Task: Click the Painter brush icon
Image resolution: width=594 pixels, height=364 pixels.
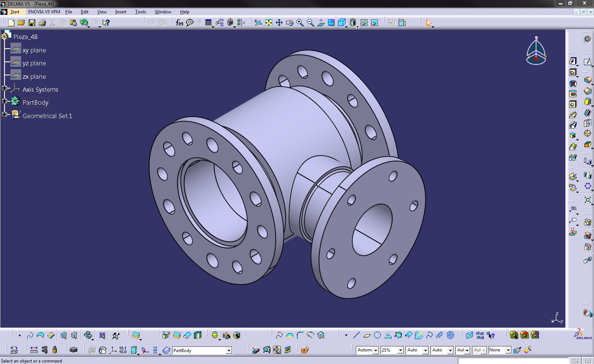Action: pyautogui.click(x=517, y=350)
